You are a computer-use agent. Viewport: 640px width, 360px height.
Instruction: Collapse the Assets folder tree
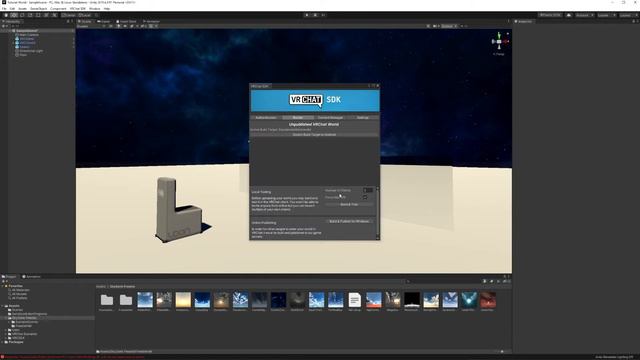(x=3, y=306)
